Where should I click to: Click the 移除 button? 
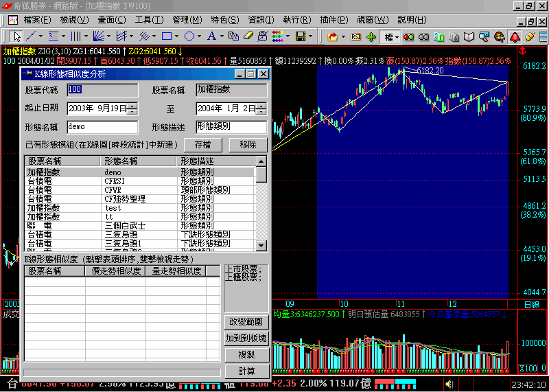(x=248, y=145)
